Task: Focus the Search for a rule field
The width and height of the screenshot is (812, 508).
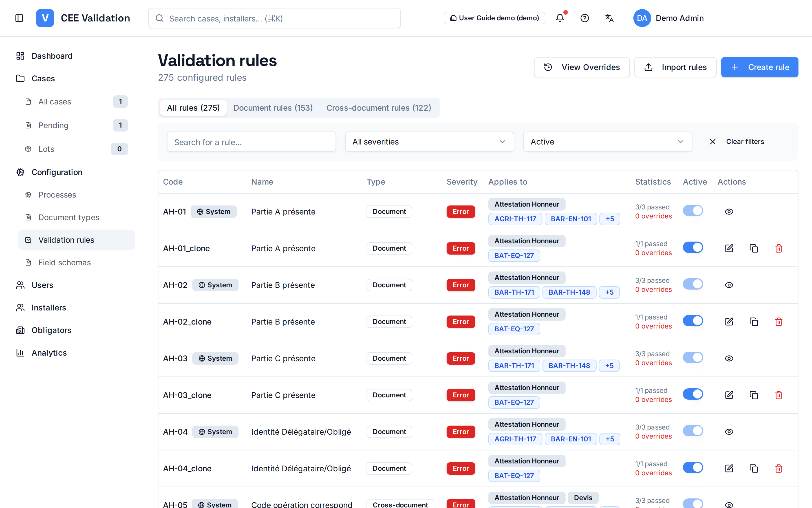Action: (251, 142)
